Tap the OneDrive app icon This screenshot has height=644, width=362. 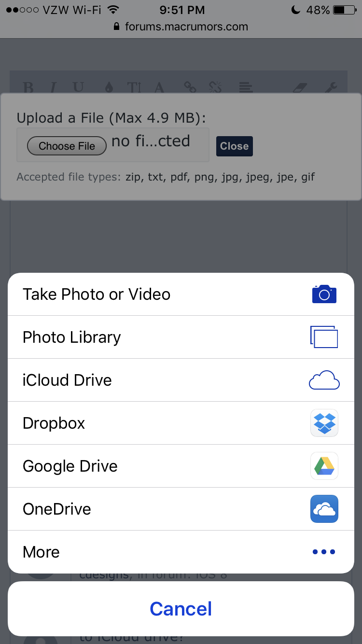(324, 509)
